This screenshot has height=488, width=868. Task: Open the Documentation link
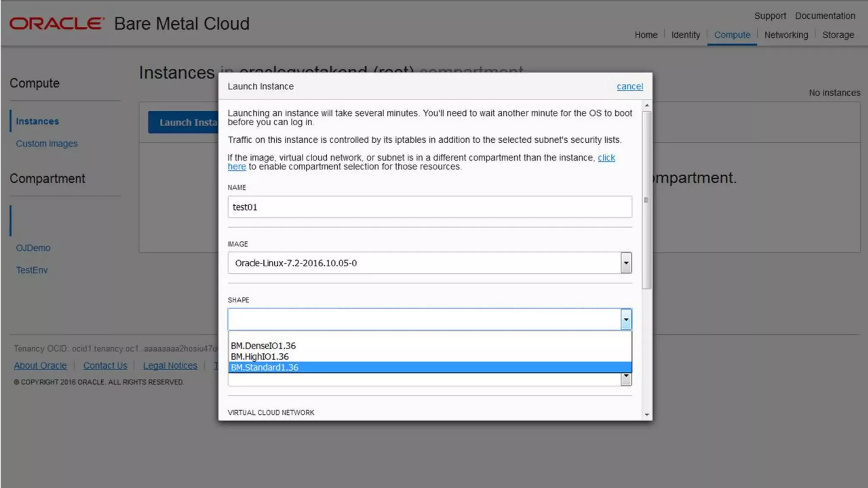tap(825, 16)
